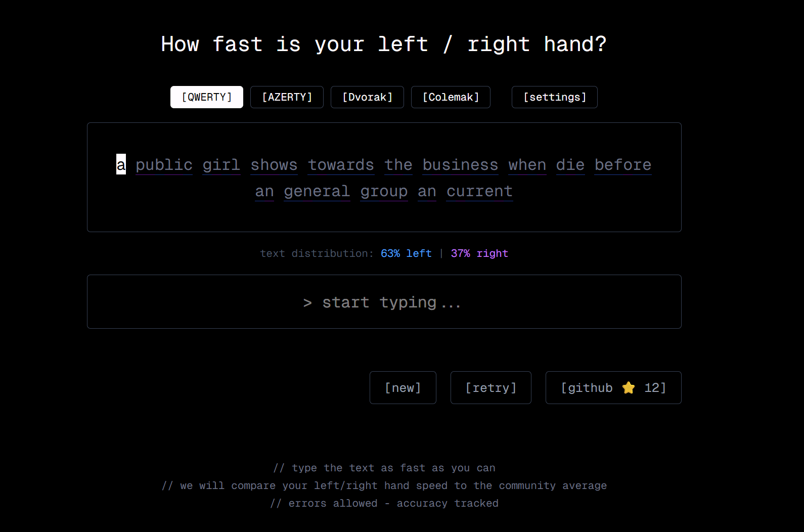Screen dimensions: 804x532
Task: Click the word 'towards' in the text
Action: 341,165
